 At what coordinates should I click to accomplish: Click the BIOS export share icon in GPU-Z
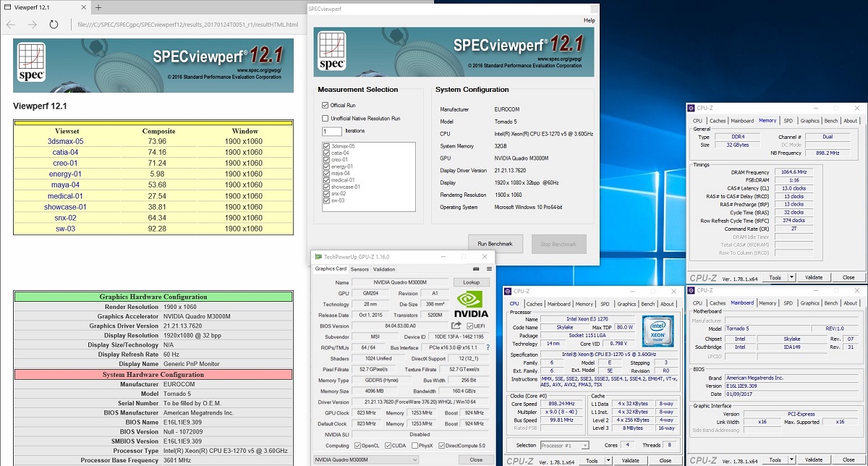pyautogui.click(x=456, y=326)
